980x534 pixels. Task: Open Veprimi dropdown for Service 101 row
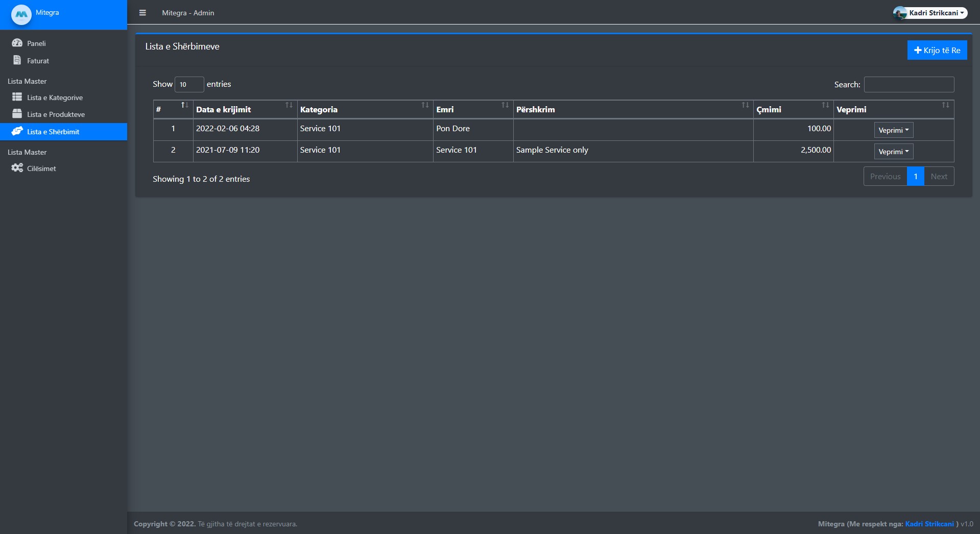893,152
